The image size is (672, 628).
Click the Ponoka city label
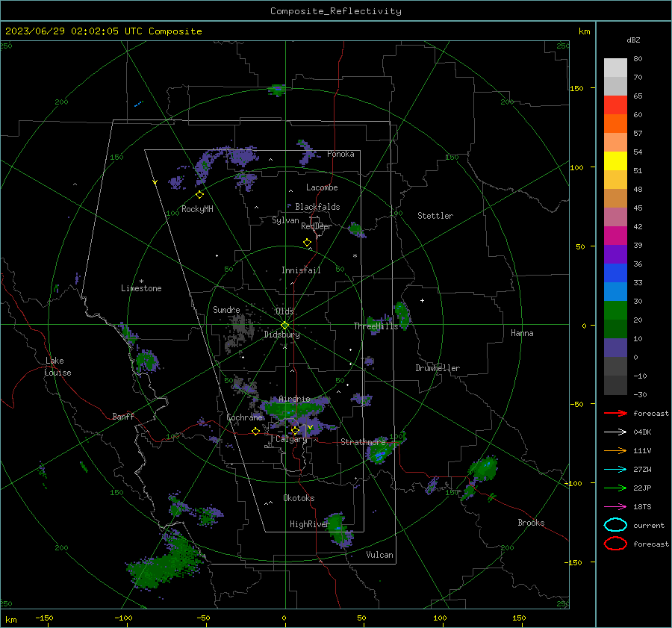pos(340,154)
